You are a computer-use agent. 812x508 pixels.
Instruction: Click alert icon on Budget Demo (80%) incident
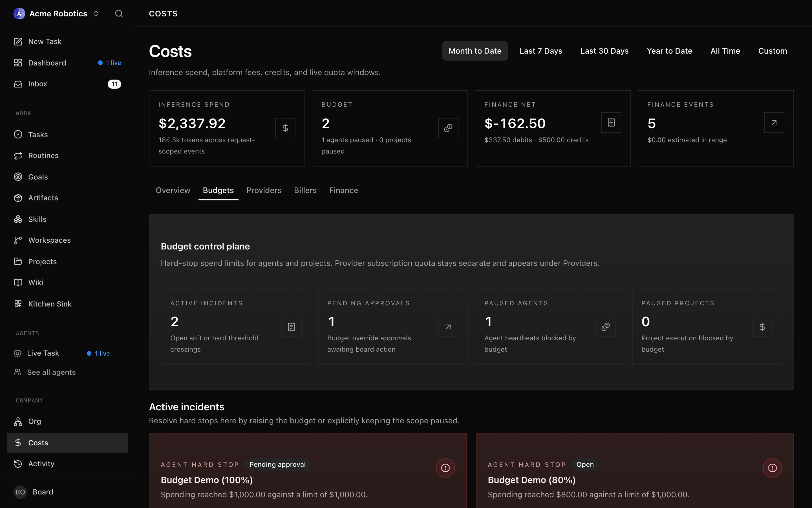coord(773,468)
